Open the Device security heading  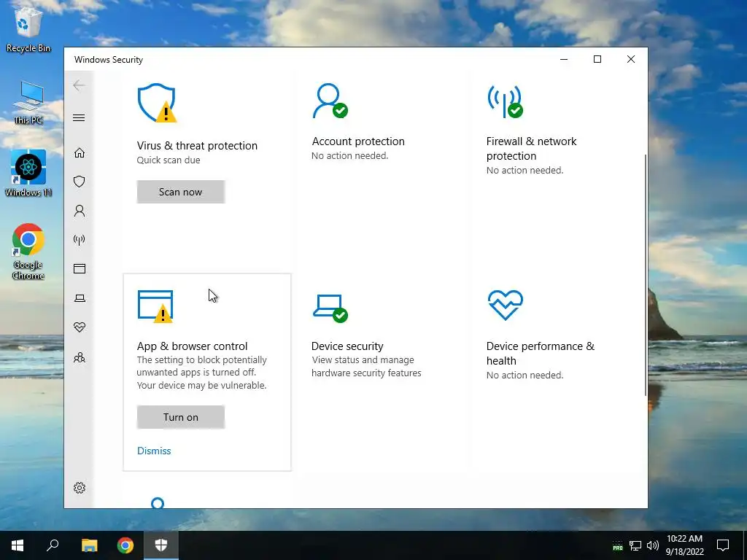(347, 346)
